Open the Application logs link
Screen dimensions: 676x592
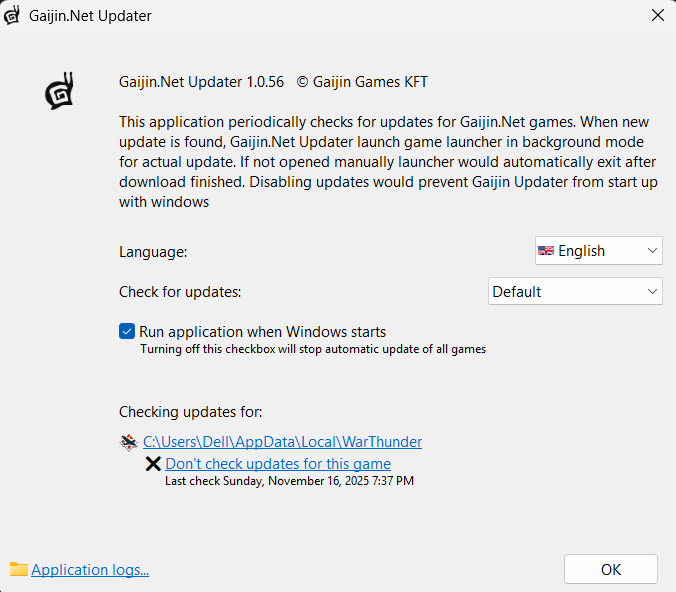[90, 570]
